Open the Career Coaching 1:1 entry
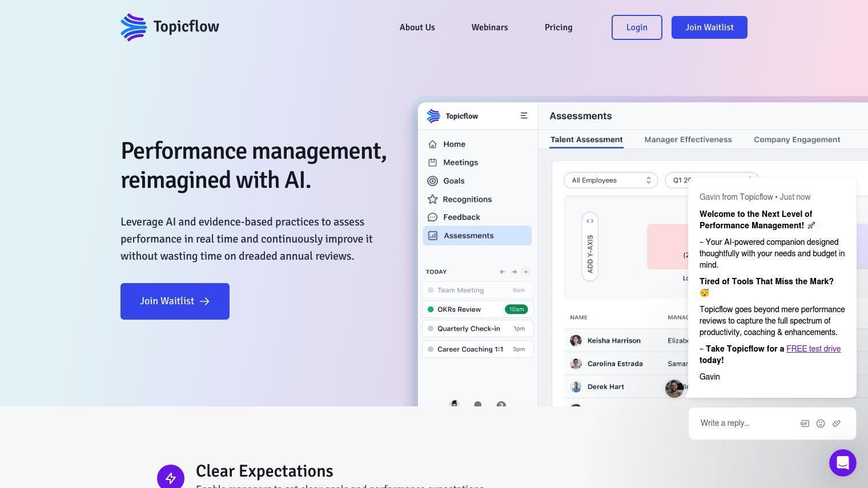 [478, 349]
